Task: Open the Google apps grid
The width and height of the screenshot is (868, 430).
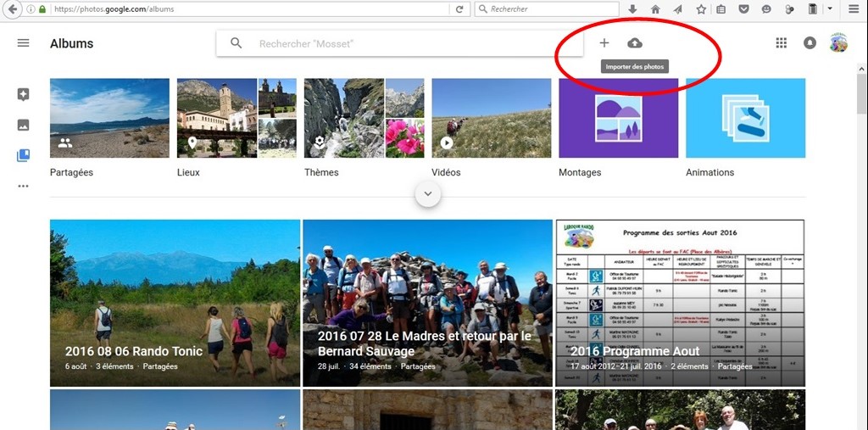Action: (x=782, y=43)
